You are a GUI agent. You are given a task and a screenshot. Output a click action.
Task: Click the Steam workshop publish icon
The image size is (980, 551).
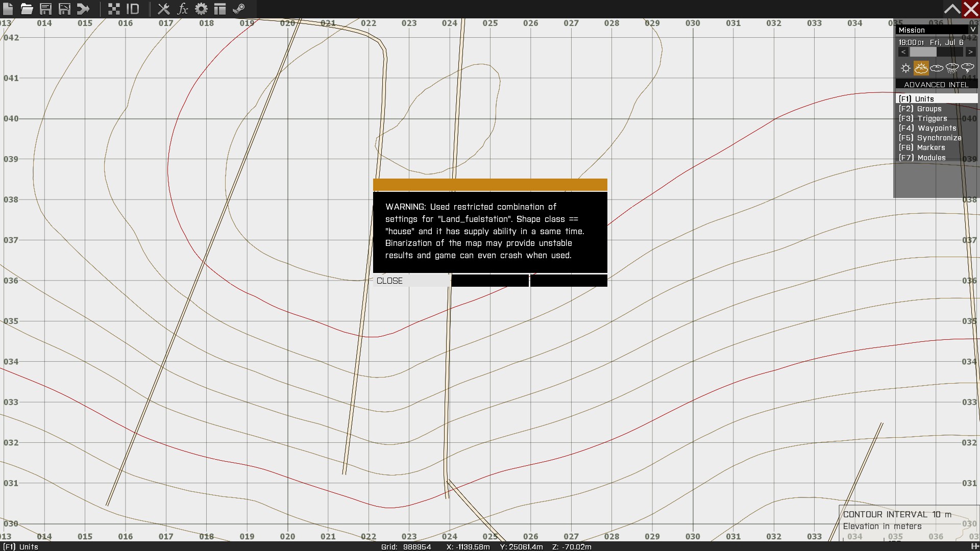[x=238, y=9]
